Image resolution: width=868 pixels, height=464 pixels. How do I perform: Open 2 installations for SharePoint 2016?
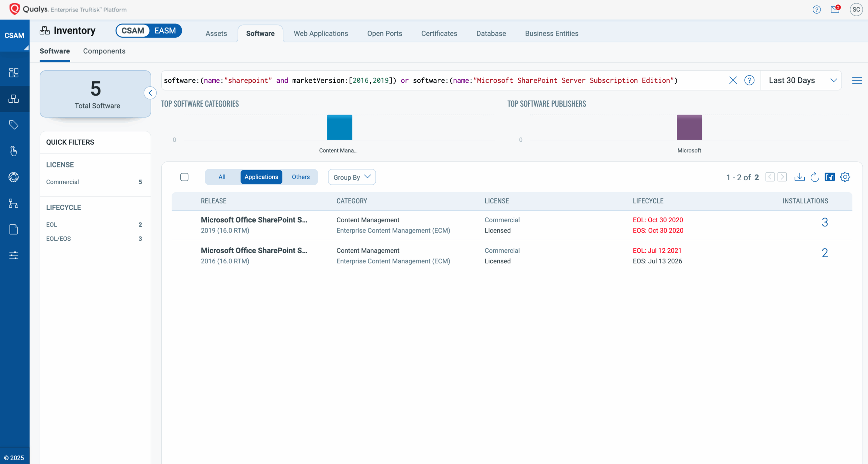point(825,253)
